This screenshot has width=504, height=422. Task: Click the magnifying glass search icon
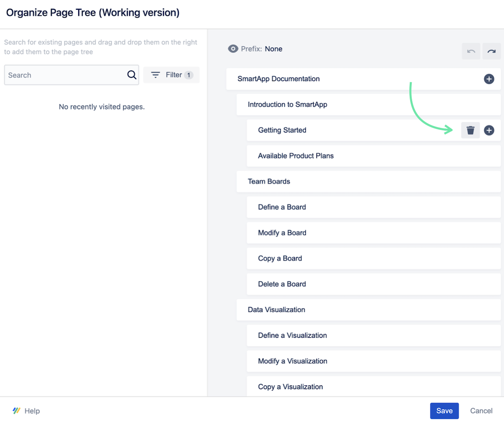pyautogui.click(x=132, y=75)
